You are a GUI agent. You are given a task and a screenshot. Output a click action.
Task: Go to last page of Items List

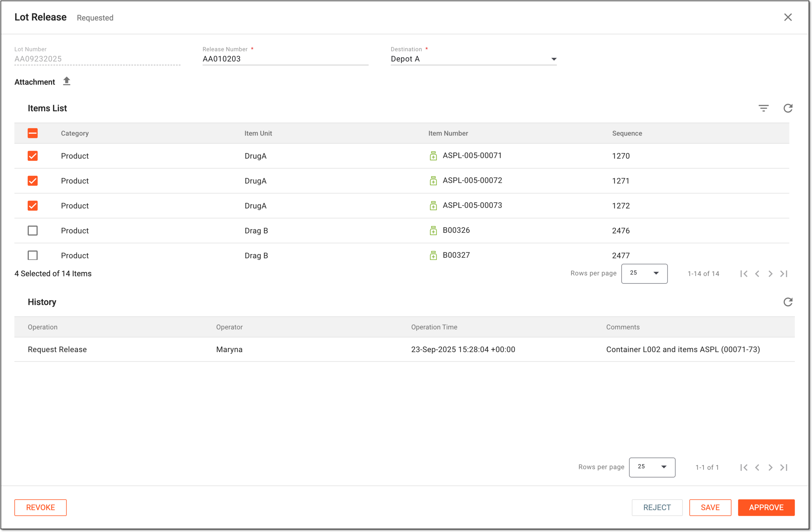coord(784,274)
